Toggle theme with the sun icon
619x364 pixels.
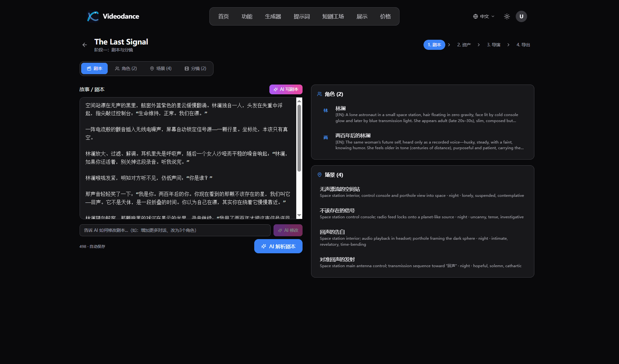pyautogui.click(x=507, y=16)
